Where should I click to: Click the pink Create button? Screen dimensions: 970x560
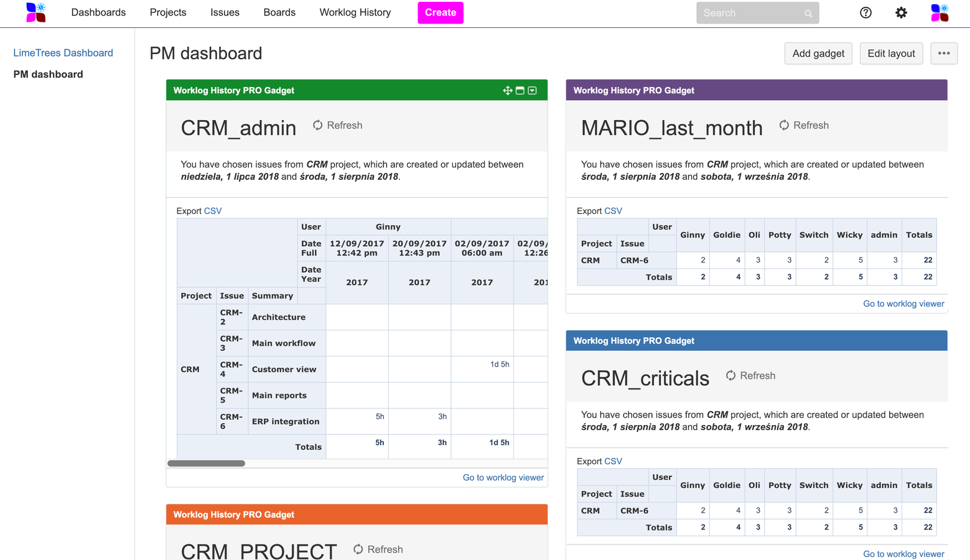(441, 12)
